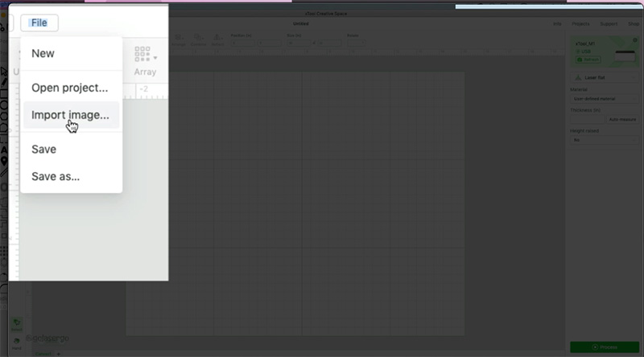The height and width of the screenshot is (357, 644).
Task: Open the Array tool grid icon
Action: pos(142,55)
